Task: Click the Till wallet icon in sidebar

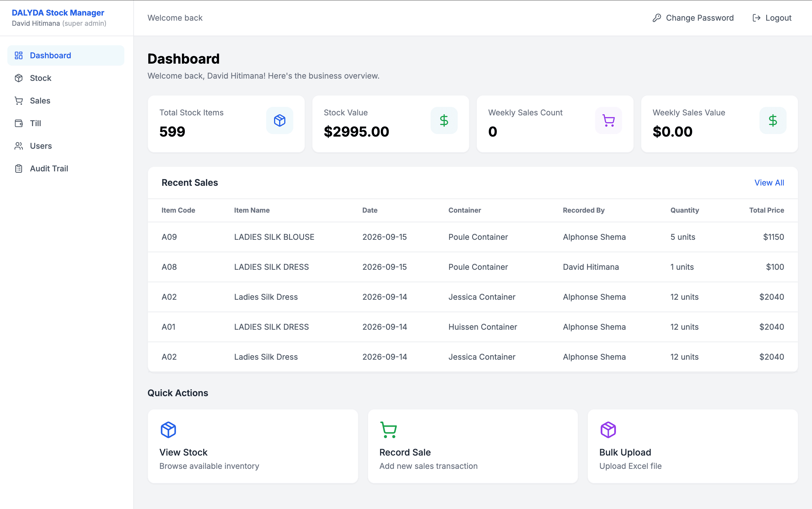Action: (x=18, y=123)
